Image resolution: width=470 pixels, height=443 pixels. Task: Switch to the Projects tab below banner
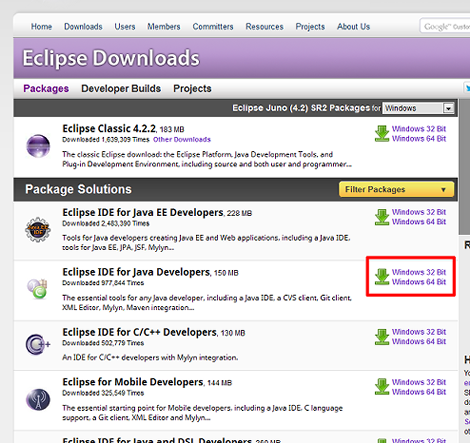192,89
